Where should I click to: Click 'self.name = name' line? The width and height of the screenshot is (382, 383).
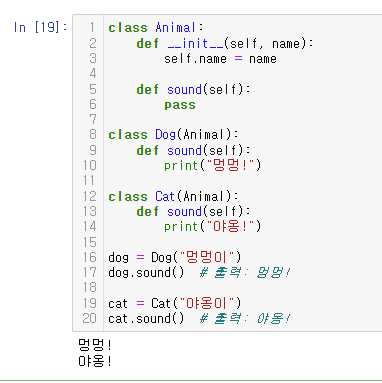point(220,59)
